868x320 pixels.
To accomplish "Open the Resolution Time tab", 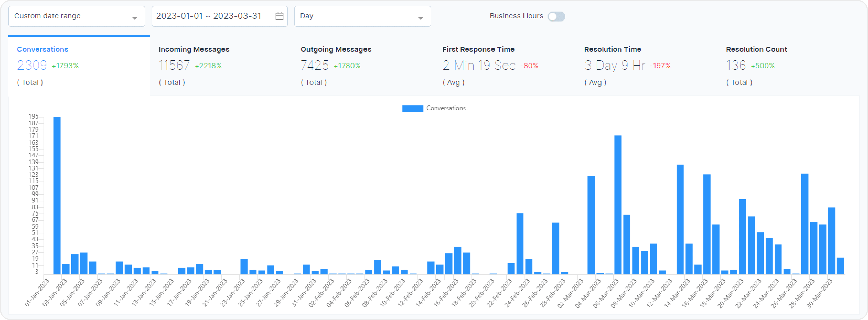I will 646,66.
